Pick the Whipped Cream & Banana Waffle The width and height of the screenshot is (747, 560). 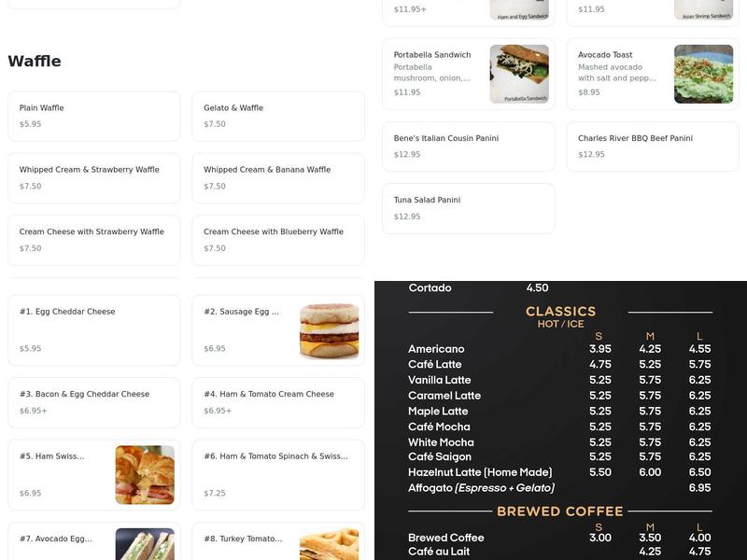point(277,177)
